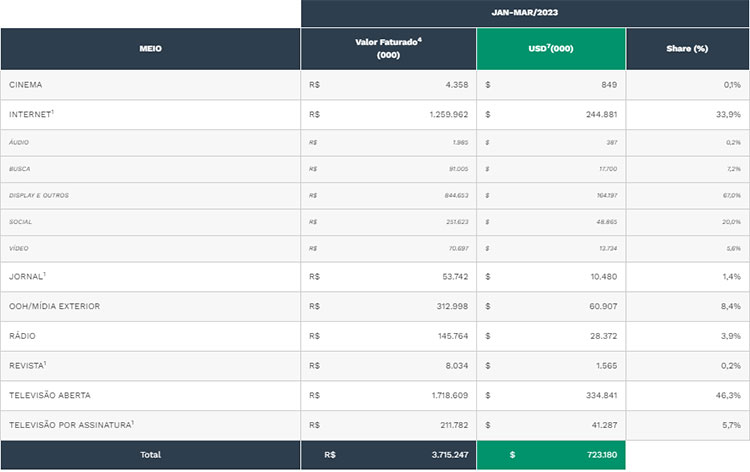The image size is (750, 472).
Task: Click the VÍDEO share 5,6%
Action: coord(734,248)
